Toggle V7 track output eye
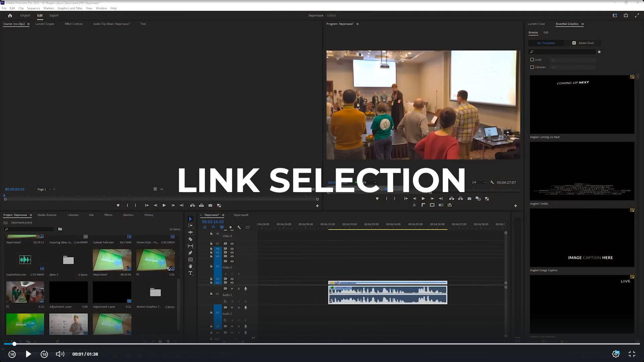Screen dimensions: 644x362 pyautogui.click(x=232, y=244)
